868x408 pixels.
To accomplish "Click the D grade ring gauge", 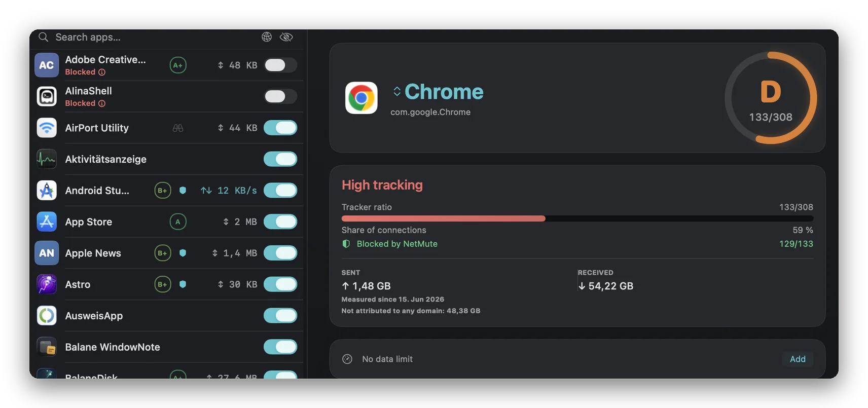I will click(771, 98).
